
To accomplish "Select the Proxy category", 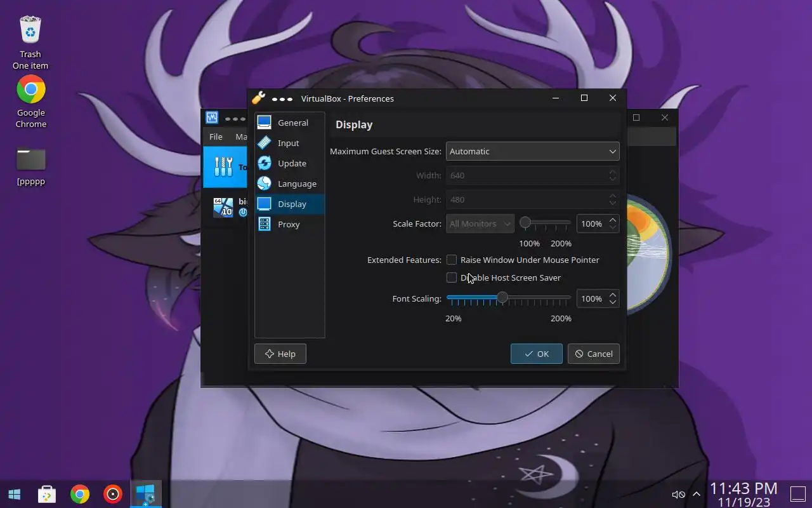I will [290, 224].
